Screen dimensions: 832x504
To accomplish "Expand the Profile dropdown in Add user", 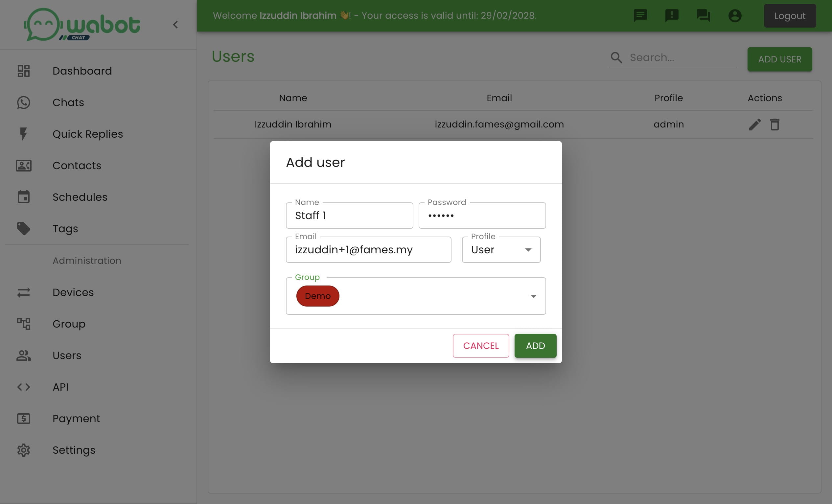I will 528,249.
